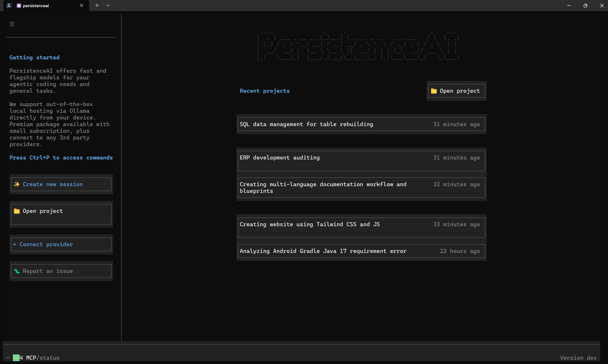Click the bug icon on Report an issue

coord(17,271)
